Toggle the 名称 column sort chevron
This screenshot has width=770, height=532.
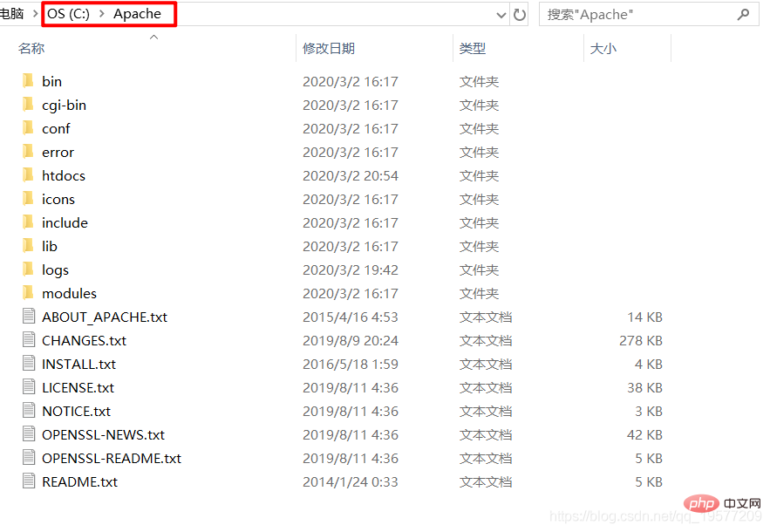[x=153, y=38]
